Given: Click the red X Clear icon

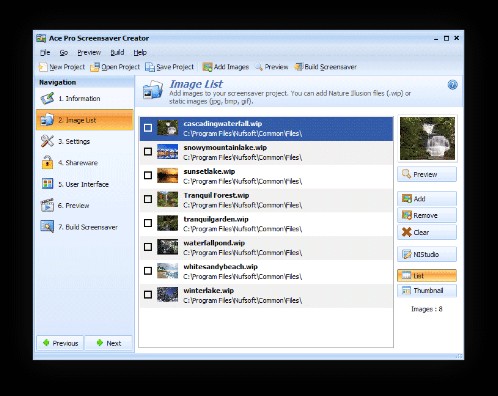Looking at the screenshot, I should tap(407, 232).
